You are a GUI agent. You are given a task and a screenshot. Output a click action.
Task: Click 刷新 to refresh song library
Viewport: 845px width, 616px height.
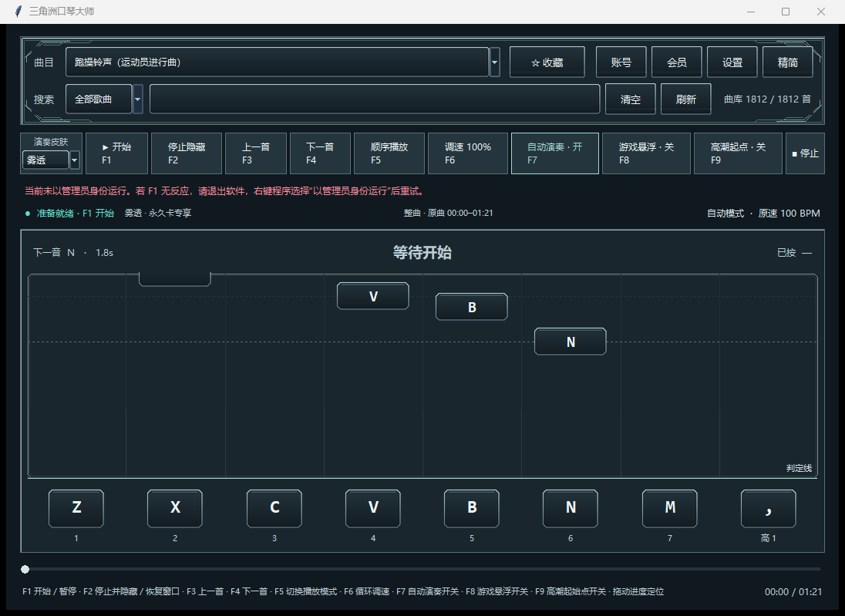coord(685,99)
